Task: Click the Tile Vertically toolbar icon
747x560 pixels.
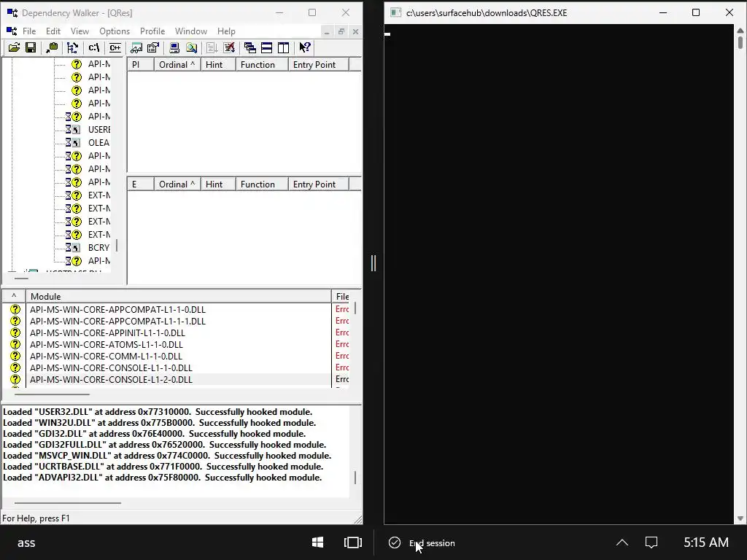Action: pos(284,47)
